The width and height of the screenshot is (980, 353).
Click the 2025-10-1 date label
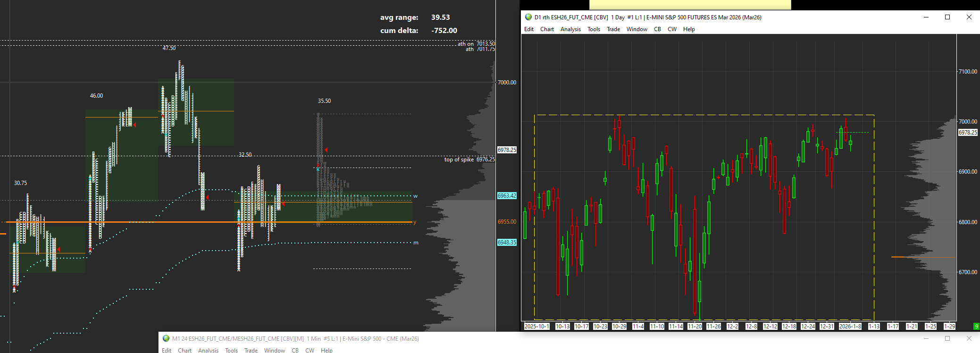537,326
